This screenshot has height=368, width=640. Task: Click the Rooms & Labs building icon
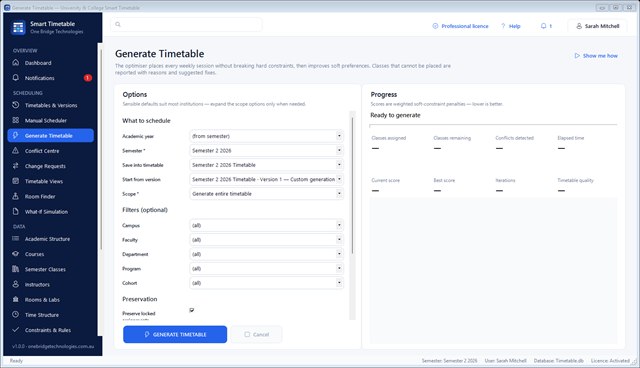pos(16,299)
